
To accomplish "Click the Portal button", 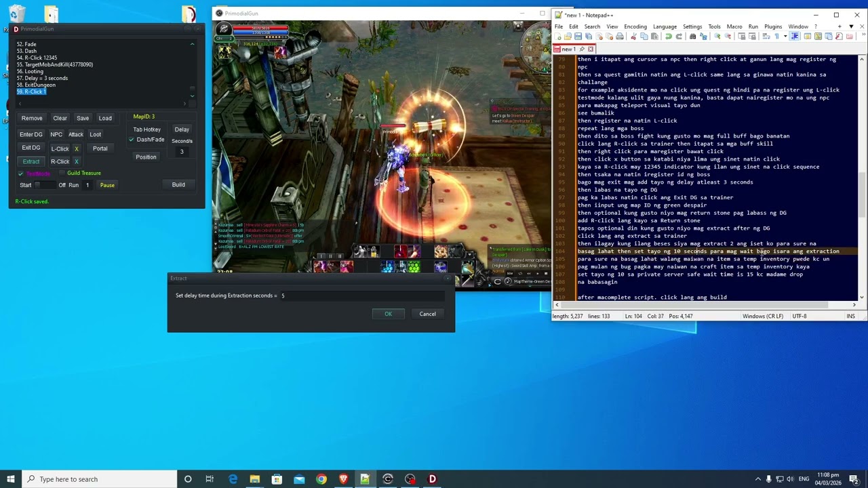I will (100, 148).
